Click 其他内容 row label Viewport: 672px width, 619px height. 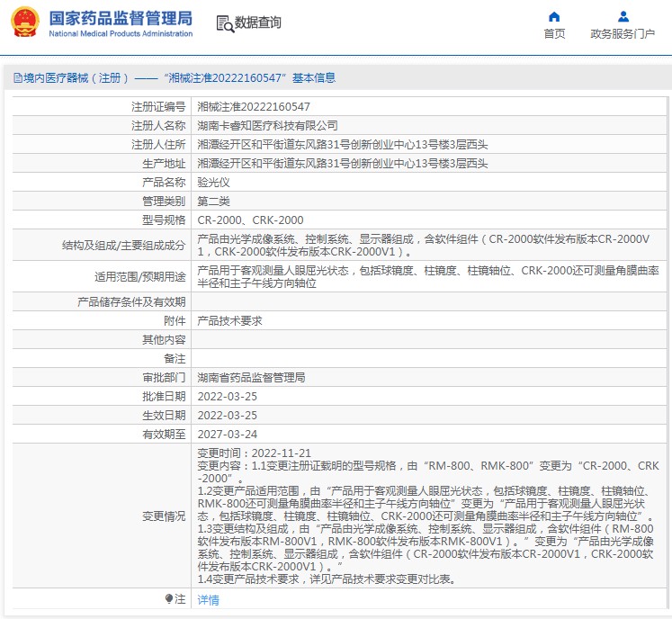click(164, 339)
